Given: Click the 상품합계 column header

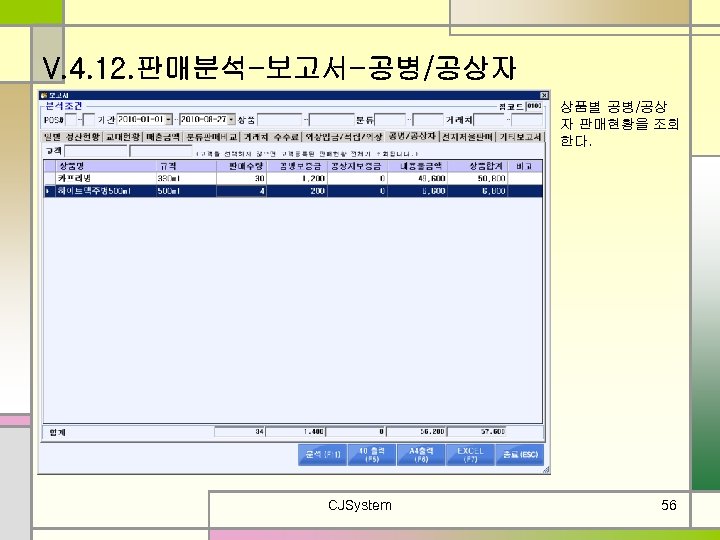Looking at the screenshot, I should click(x=478, y=166).
